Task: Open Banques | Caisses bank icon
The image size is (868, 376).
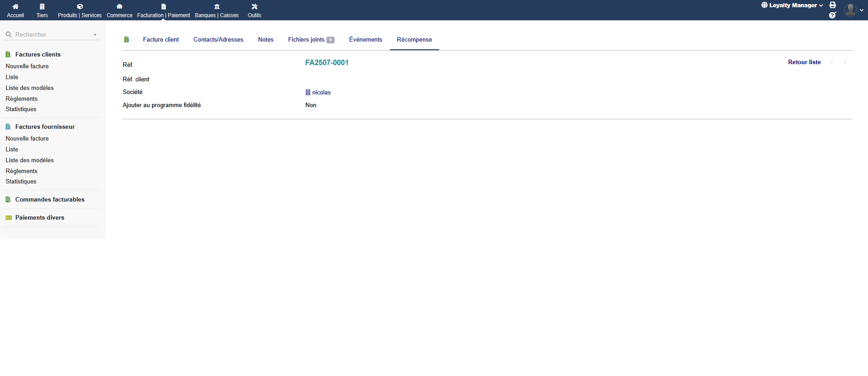Action: click(217, 7)
